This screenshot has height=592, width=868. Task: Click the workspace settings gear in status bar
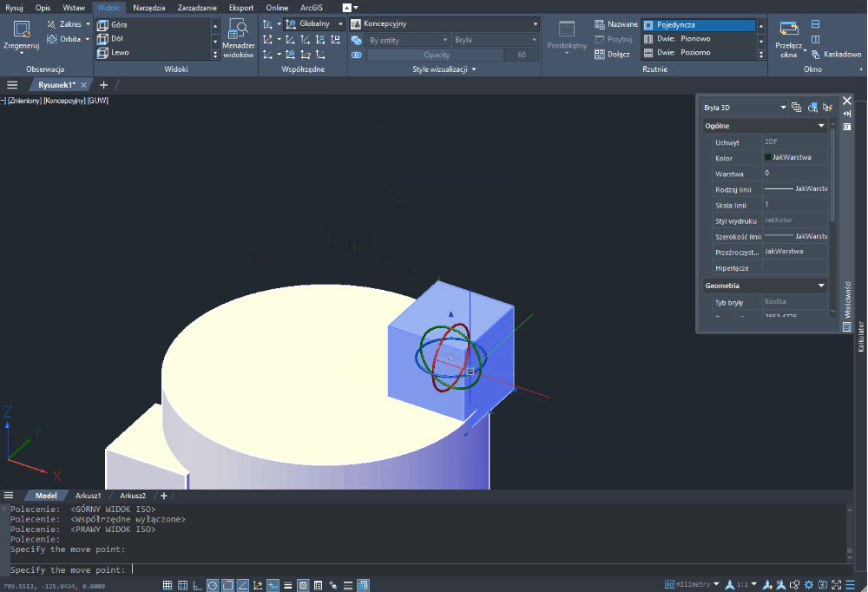pos(809,584)
